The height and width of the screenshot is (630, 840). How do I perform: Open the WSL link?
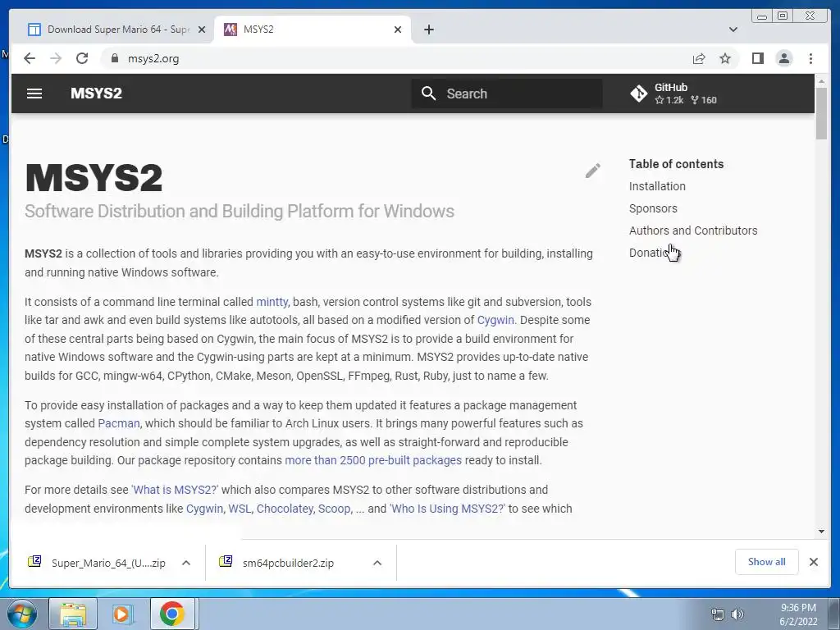tap(240, 509)
